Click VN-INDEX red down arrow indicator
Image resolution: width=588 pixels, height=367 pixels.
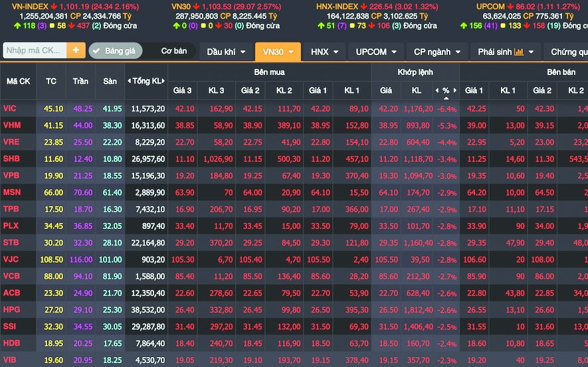(x=55, y=7)
